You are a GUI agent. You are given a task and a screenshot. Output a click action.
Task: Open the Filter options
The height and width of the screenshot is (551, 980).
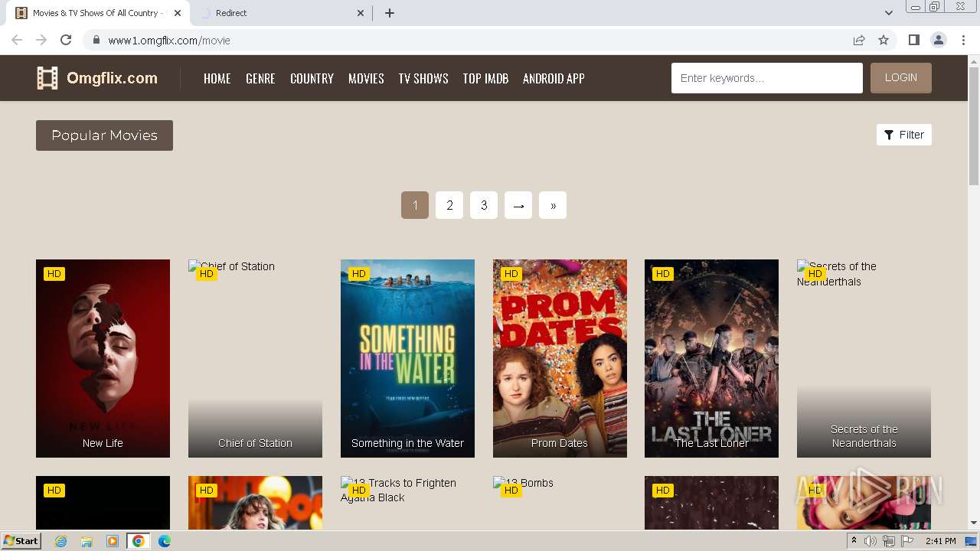[904, 135]
